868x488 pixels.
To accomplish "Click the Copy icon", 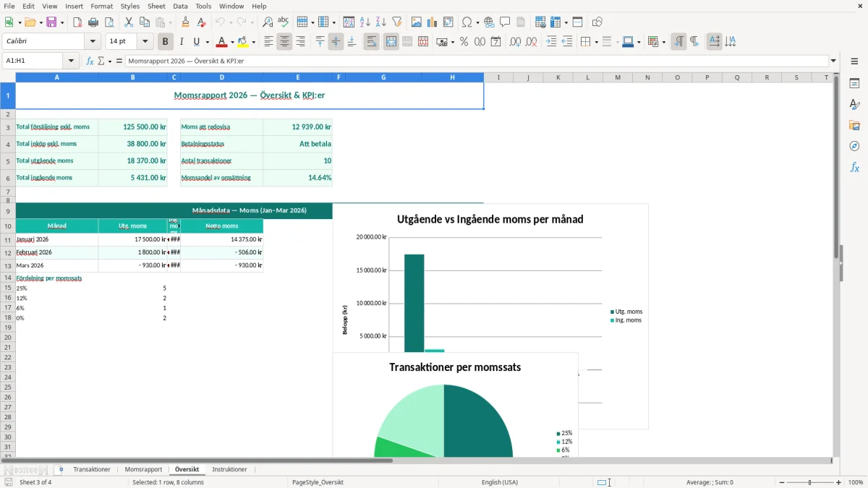I will (x=145, y=22).
